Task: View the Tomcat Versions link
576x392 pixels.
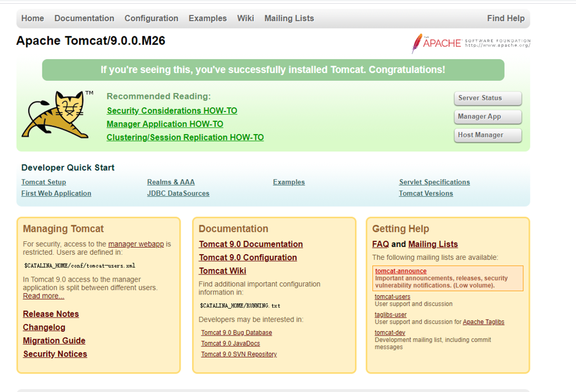Action: point(426,193)
